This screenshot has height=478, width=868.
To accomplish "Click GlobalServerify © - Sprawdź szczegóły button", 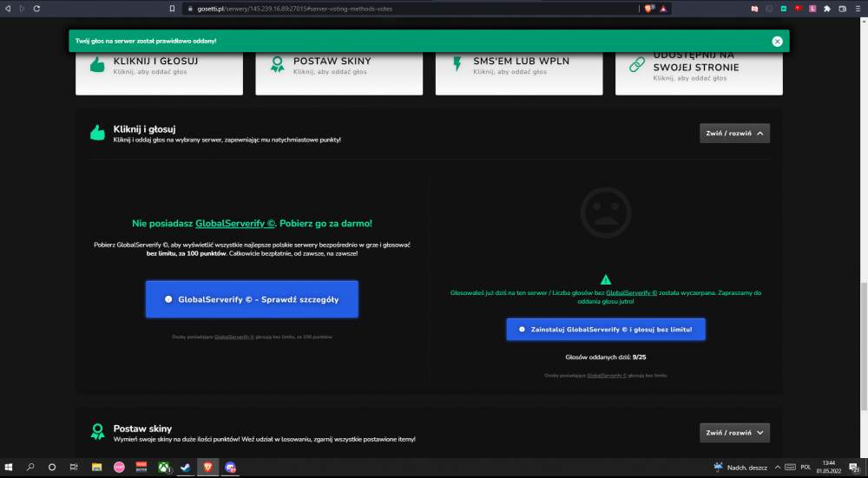I will (x=252, y=299).
